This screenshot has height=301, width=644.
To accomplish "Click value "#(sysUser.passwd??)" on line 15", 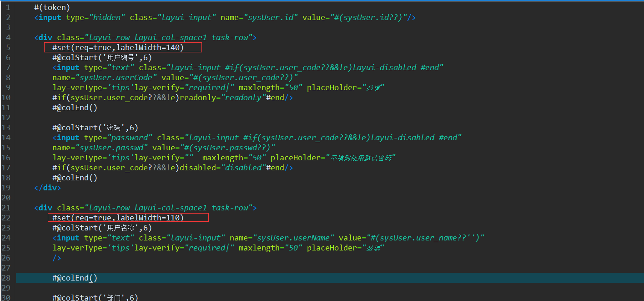I will (x=227, y=148).
